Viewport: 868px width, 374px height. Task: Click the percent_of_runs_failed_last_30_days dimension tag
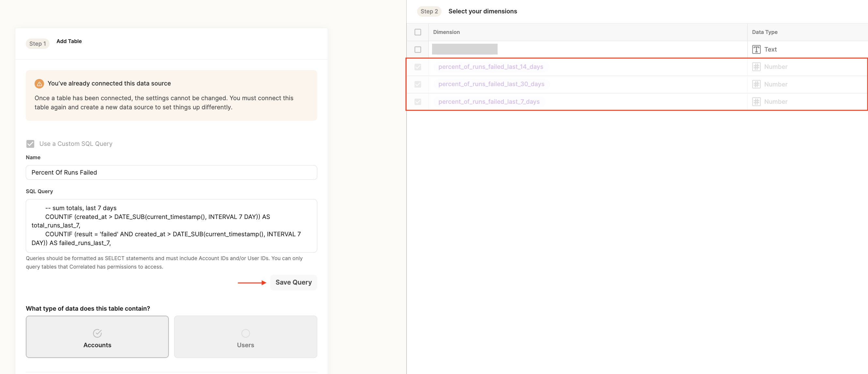(491, 84)
